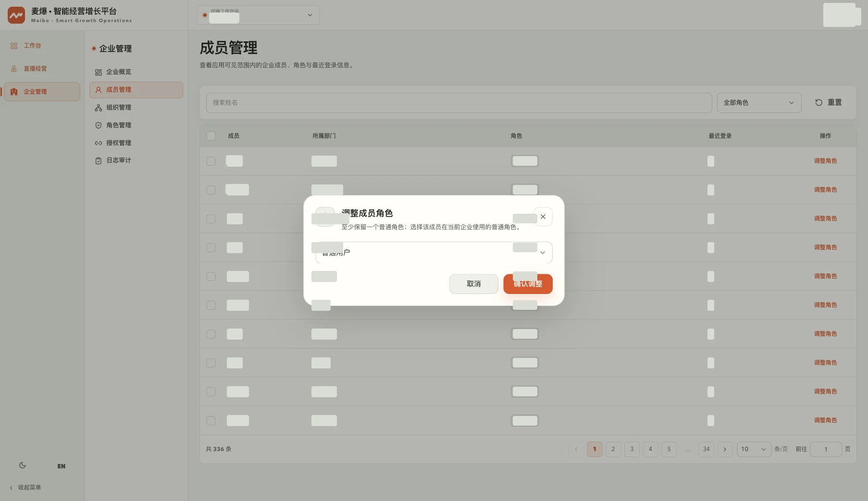Toggle dark mode moon icon
The image size is (868, 501).
23,465
